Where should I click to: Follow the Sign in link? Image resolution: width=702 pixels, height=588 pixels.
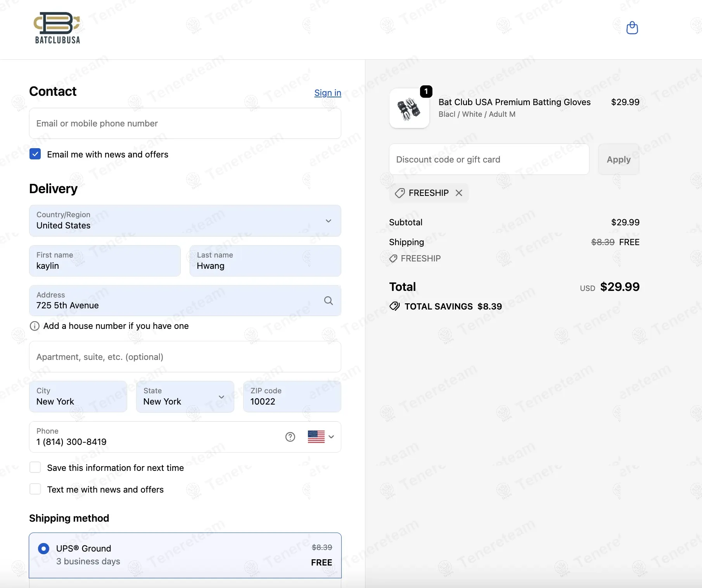(328, 93)
